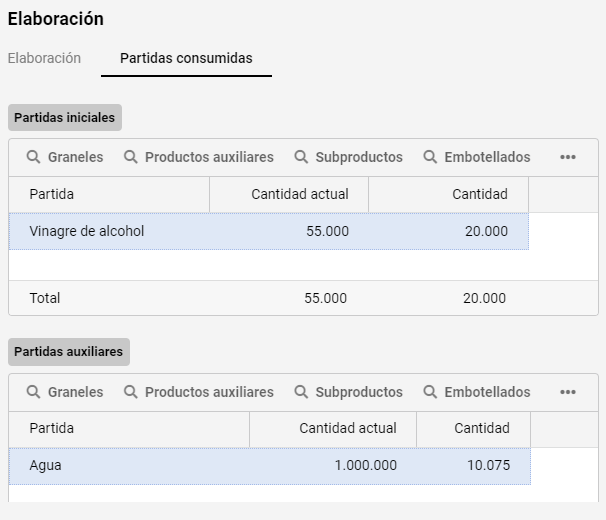The width and height of the screenshot is (606, 520).
Task: Click Graneles search in Partidas auxiliares toolbar
Action: (65, 392)
